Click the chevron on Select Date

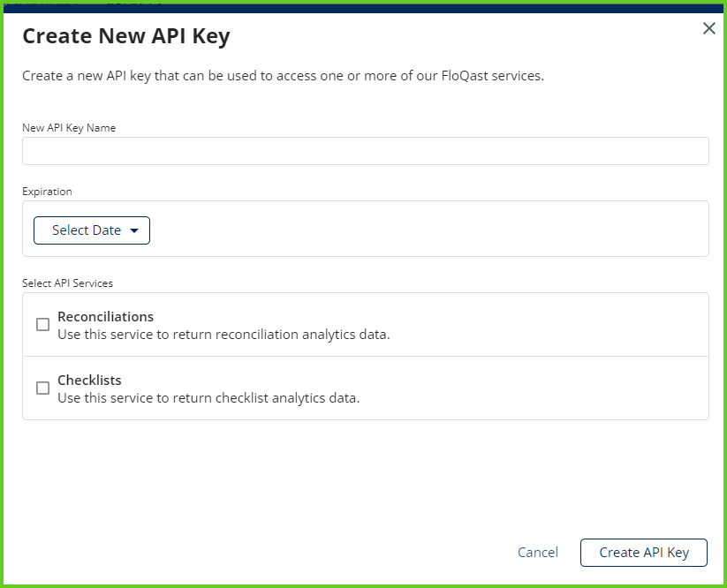click(x=134, y=230)
